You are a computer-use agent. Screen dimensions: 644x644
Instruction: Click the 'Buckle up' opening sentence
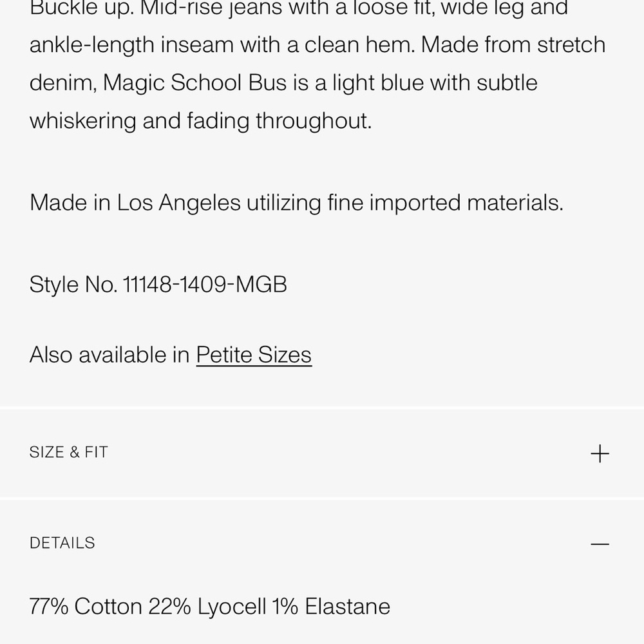82,8
